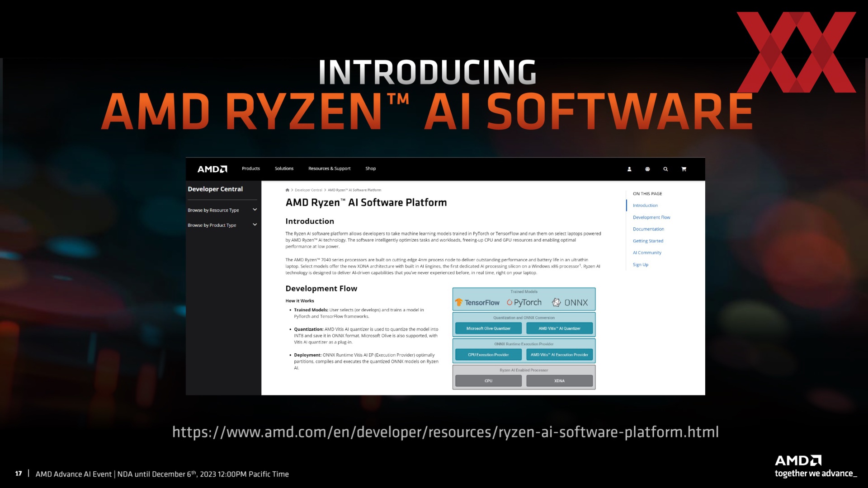Screen dimensions: 868x488
Task: Click the Development Flow section heading
Action: point(321,289)
